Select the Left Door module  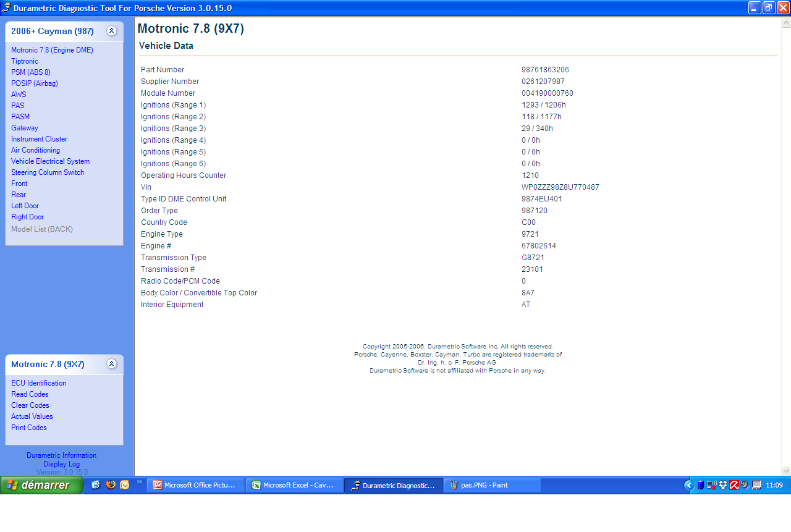[x=25, y=206]
